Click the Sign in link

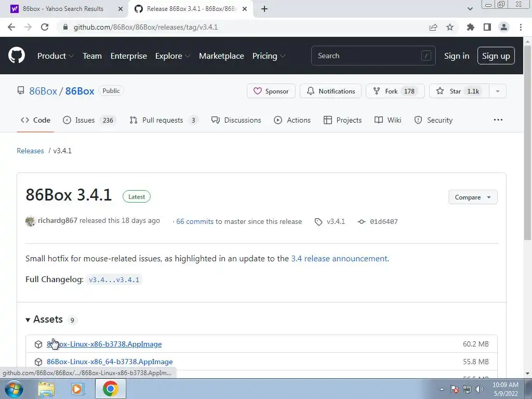coord(457,56)
